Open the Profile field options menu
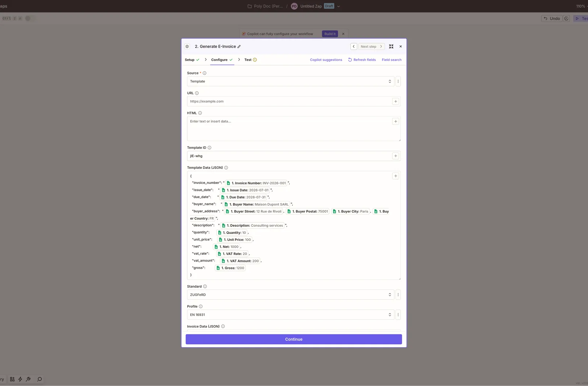The image size is (588, 386). (398, 315)
